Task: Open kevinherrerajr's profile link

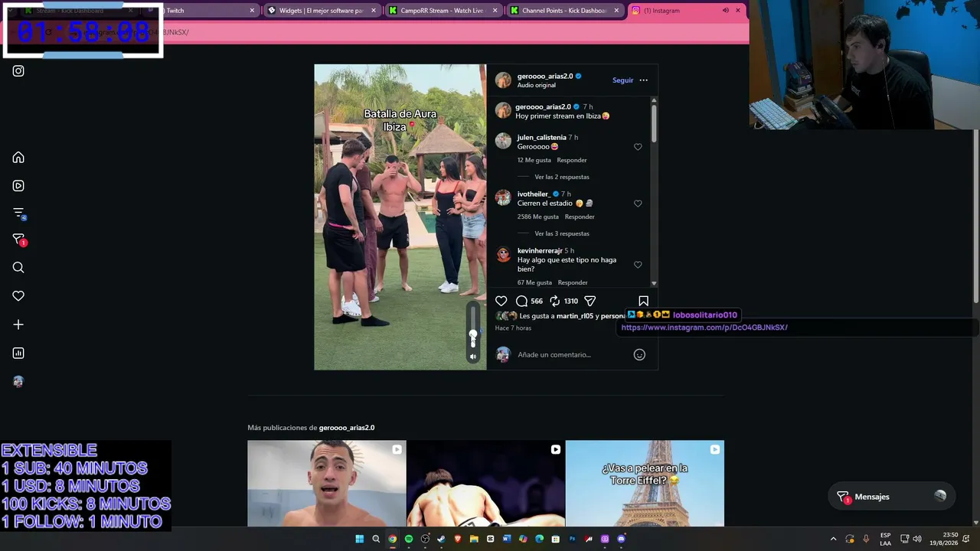Action: click(x=540, y=251)
